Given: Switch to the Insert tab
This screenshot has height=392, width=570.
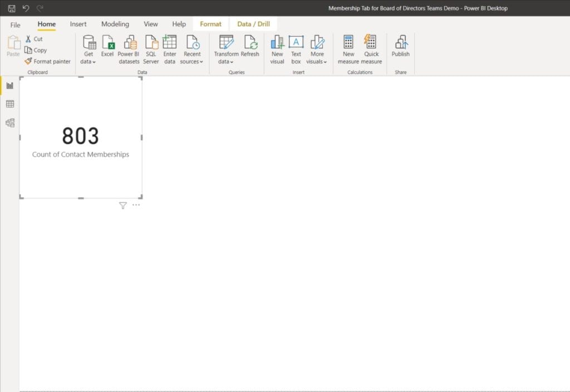Looking at the screenshot, I should click(78, 24).
